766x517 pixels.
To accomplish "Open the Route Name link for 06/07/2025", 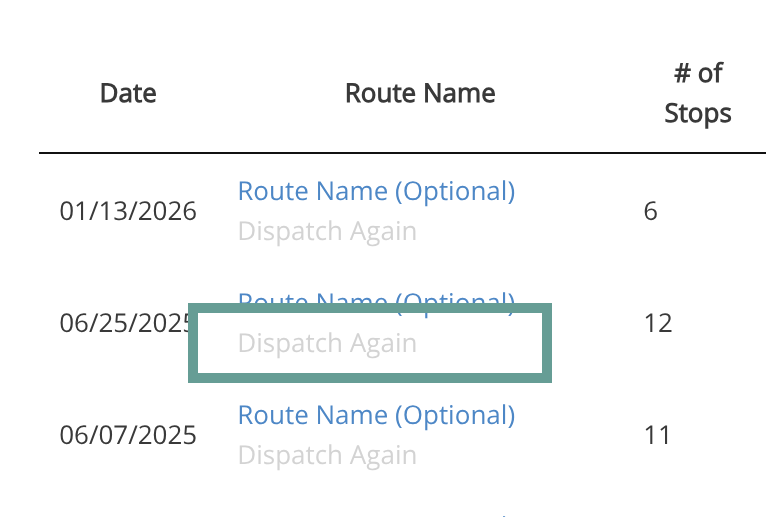I will click(x=376, y=414).
